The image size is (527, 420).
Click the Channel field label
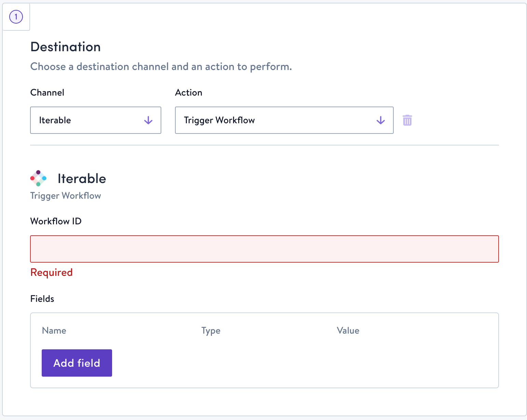tap(47, 93)
